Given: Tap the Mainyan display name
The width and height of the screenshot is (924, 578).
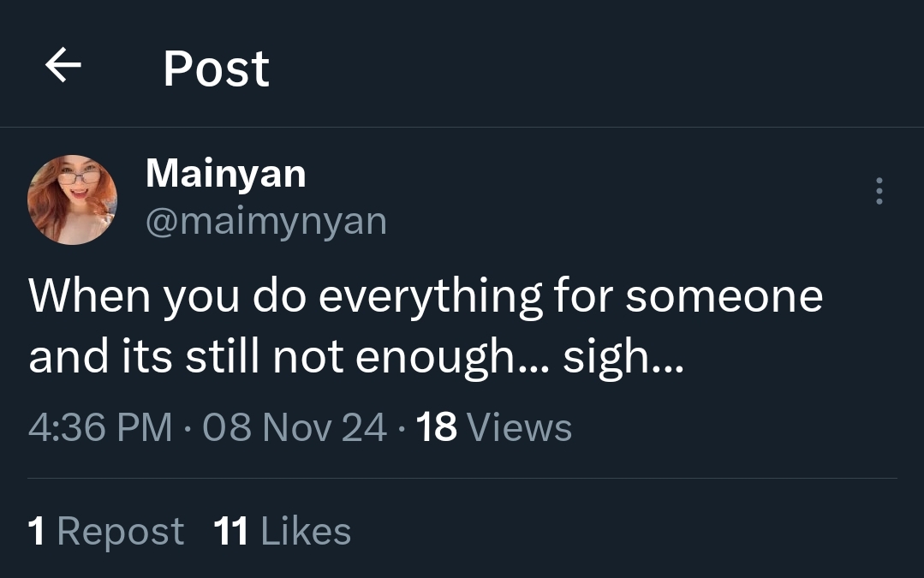Looking at the screenshot, I should point(225,174).
